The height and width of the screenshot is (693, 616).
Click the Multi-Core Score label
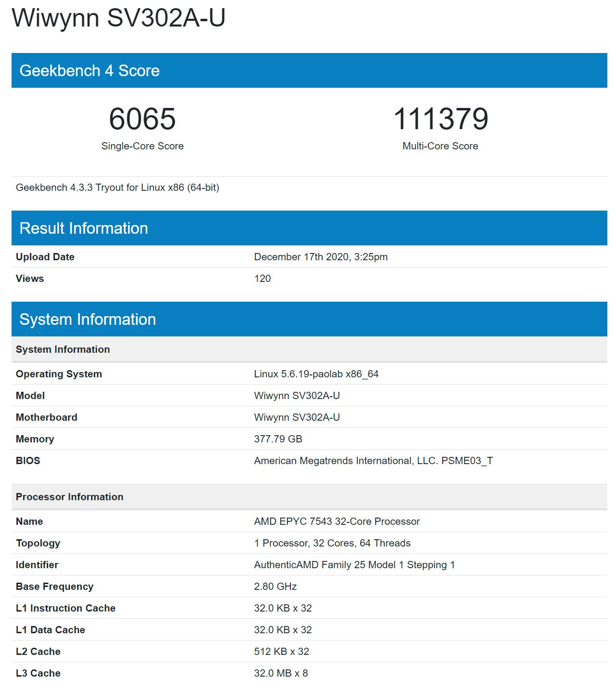pos(440,146)
